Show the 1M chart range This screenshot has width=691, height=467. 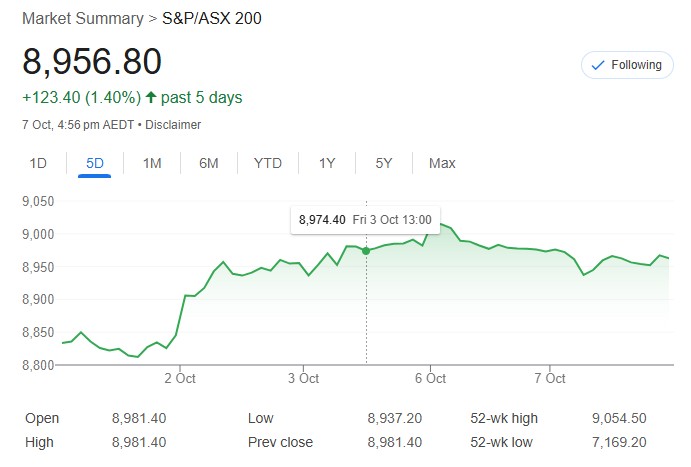[152, 163]
